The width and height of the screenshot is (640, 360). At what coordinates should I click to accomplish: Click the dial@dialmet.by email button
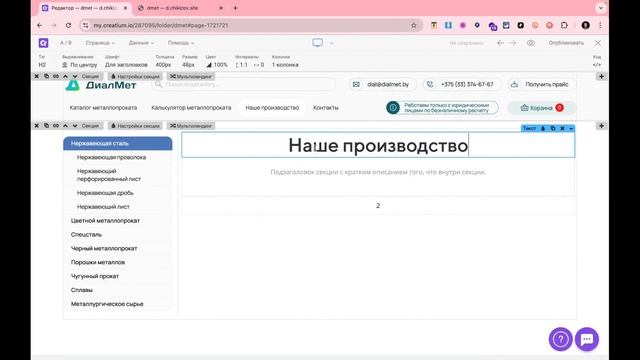pyautogui.click(x=382, y=84)
